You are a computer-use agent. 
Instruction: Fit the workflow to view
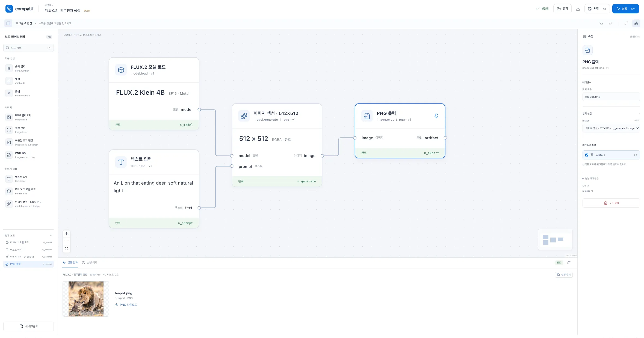(x=66, y=249)
